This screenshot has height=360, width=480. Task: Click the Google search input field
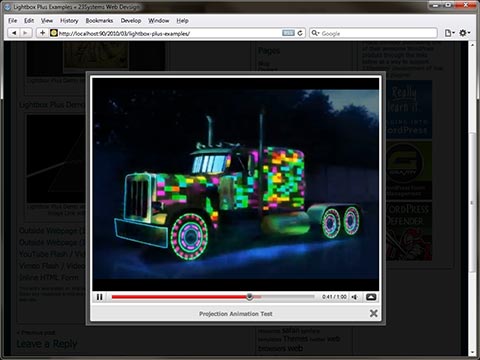pyautogui.click(x=378, y=33)
